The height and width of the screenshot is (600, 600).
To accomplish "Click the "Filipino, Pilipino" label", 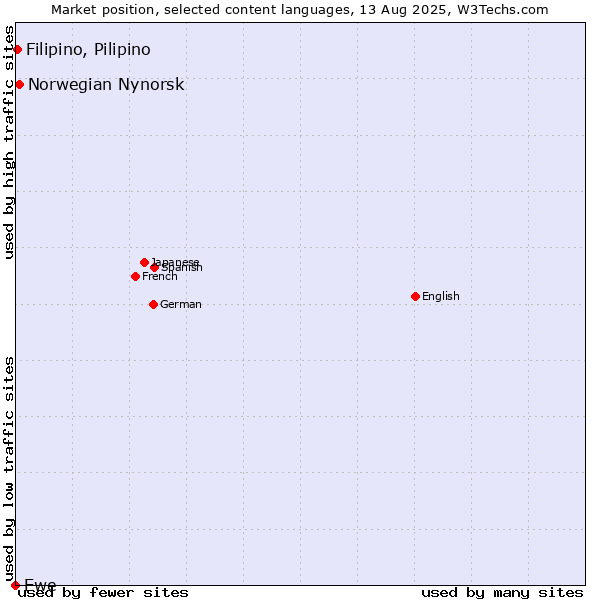I will [x=88, y=49].
